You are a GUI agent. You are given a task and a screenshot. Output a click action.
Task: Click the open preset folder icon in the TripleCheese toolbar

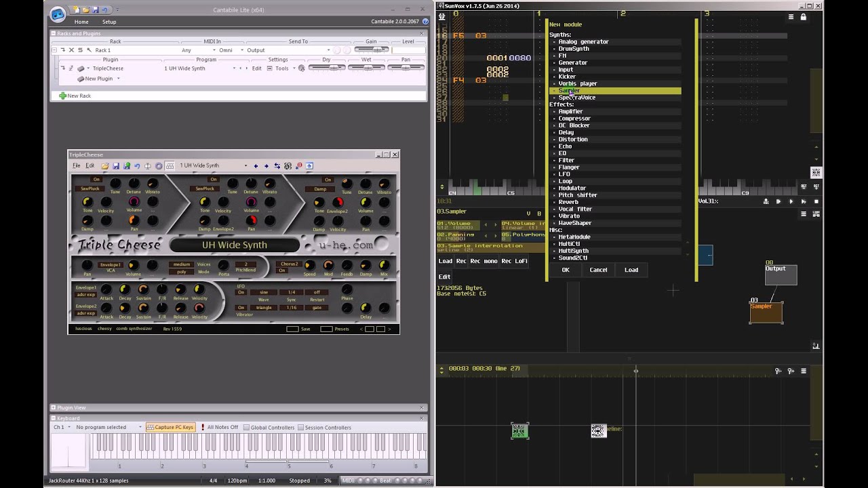pyautogui.click(x=105, y=165)
